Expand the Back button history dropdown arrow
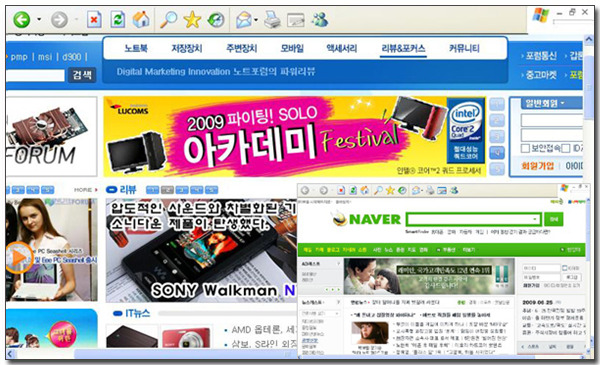 [39, 19]
